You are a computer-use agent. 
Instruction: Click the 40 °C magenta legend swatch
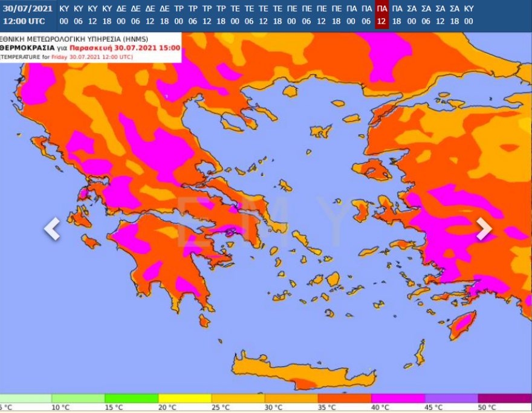(x=398, y=398)
